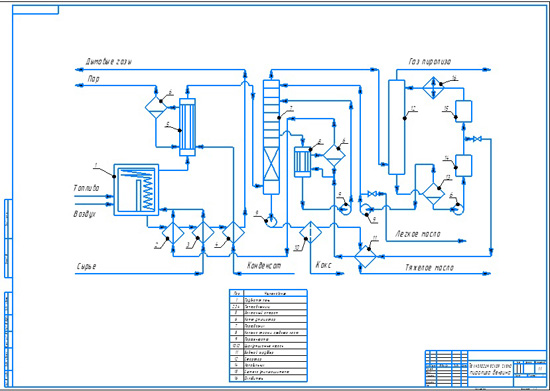
Task: Click the equipment legend table header row
Action: pos(268,293)
